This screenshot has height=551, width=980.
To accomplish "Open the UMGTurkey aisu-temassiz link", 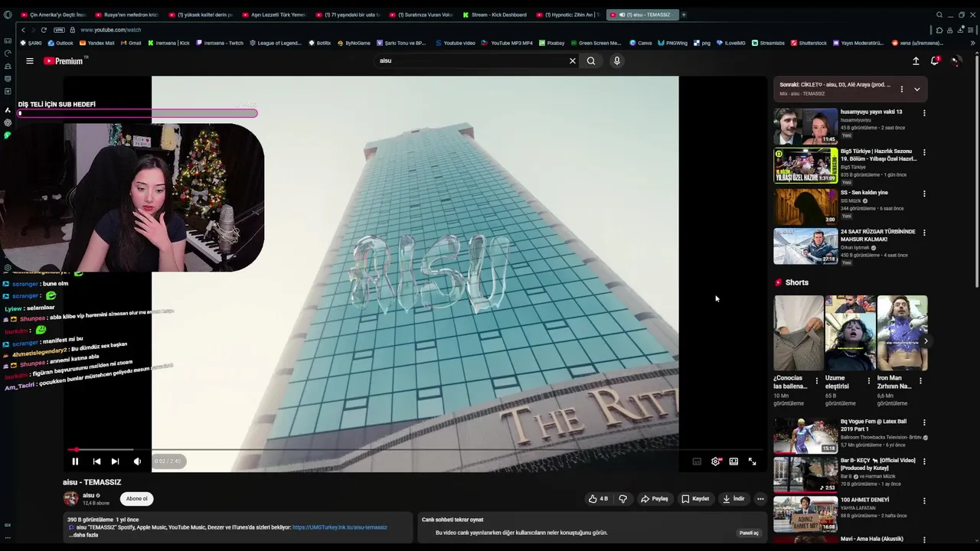I will pyautogui.click(x=339, y=527).
